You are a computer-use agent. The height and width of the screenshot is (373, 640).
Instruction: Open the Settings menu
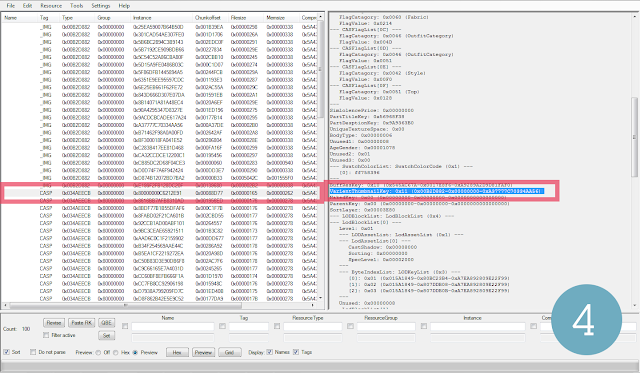coord(100,6)
